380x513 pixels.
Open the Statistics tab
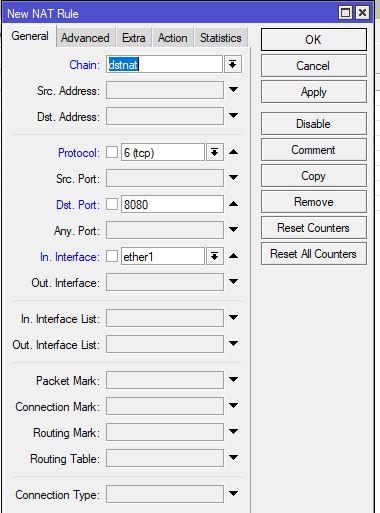coord(221,38)
